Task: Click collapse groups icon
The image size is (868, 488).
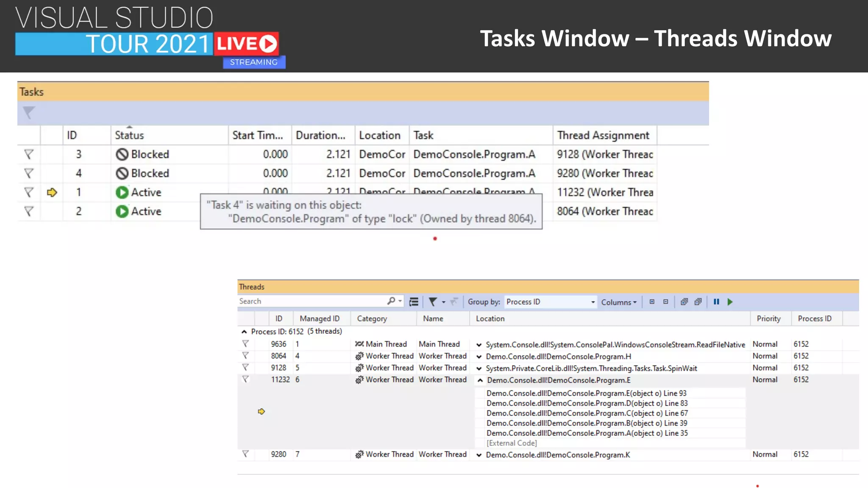Action: point(665,302)
